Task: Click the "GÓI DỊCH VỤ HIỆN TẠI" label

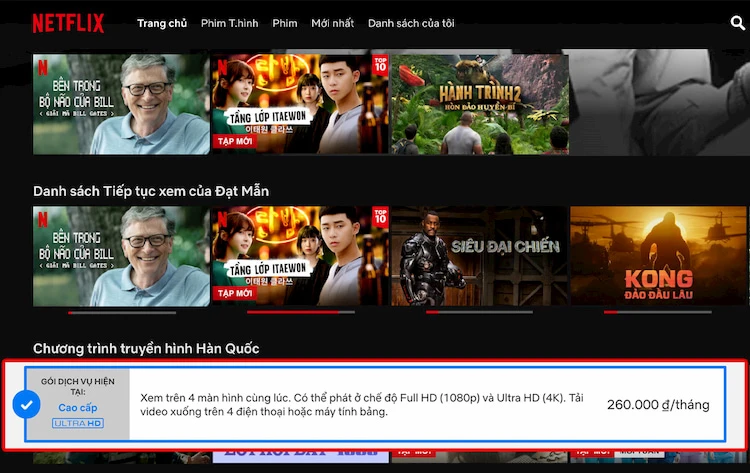Action: point(78,386)
